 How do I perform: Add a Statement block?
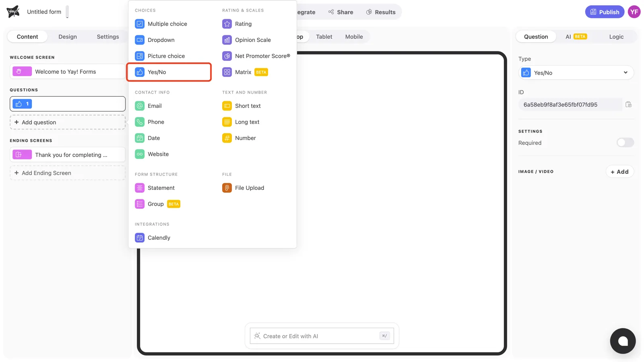pyautogui.click(x=155, y=188)
